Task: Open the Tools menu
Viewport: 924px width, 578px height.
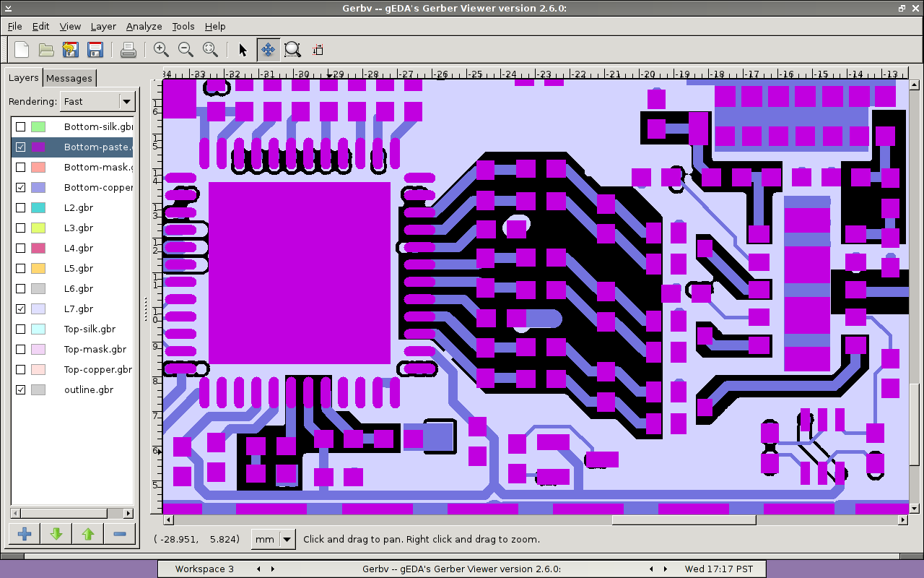Action: click(183, 26)
